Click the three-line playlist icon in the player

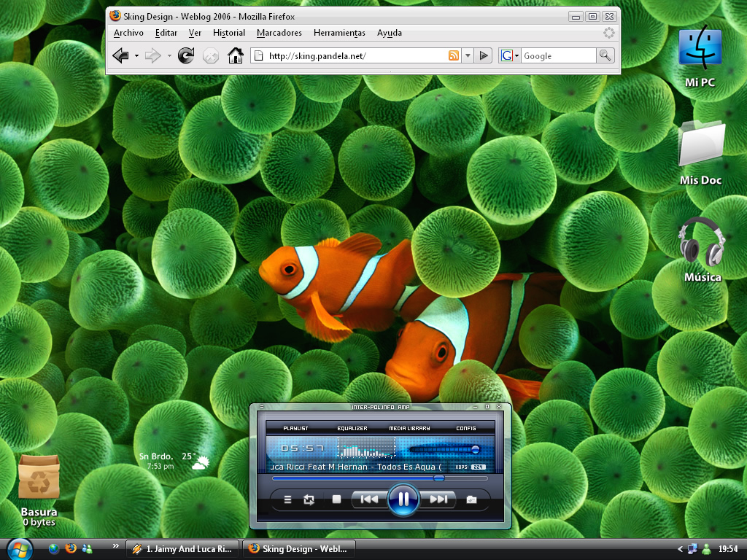pos(287,499)
